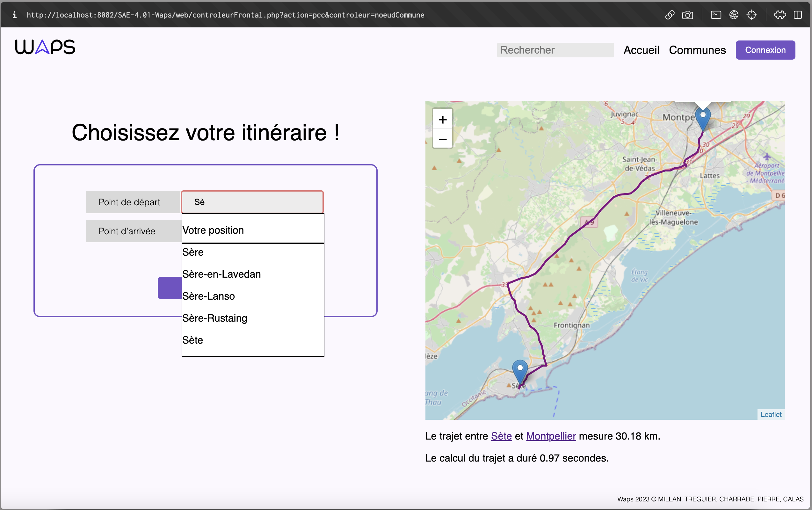The image size is (812, 510).
Task: Click the partially hidden purple submit button
Action: pyautogui.click(x=170, y=288)
